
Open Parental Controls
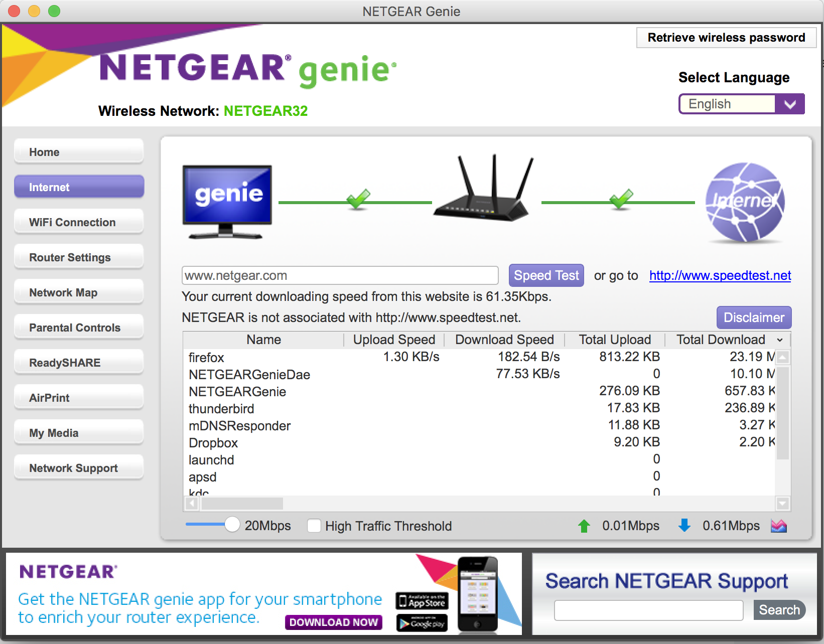pyautogui.click(x=79, y=327)
